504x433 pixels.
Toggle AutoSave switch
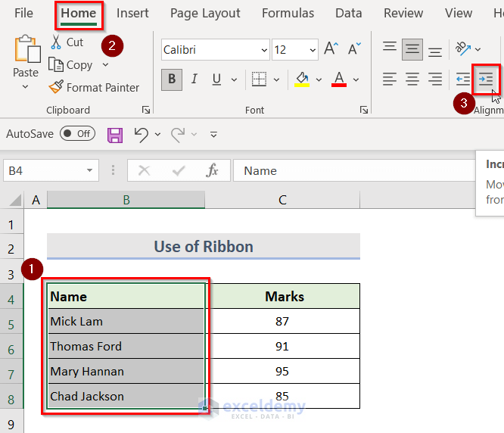(77, 134)
